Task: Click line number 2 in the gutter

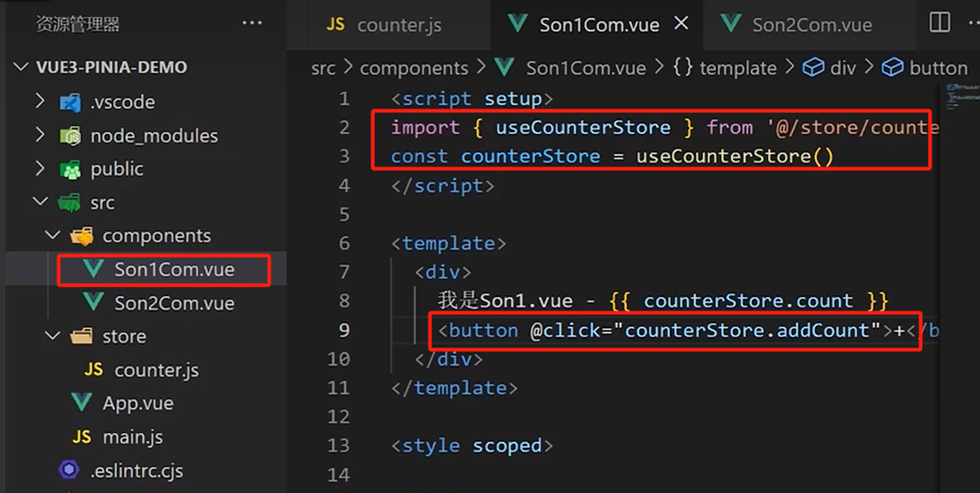Action: tap(345, 127)
